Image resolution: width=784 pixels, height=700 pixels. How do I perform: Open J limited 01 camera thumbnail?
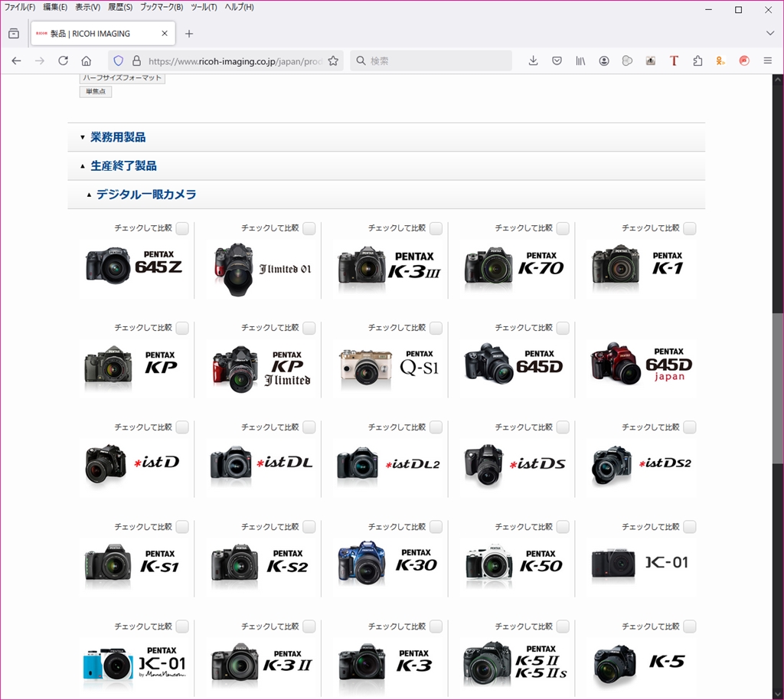pos(263,269)
